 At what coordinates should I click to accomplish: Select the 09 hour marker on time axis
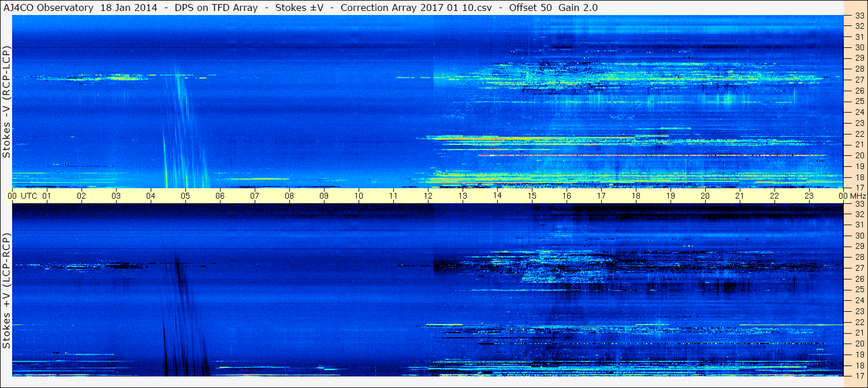click(324, 196)
